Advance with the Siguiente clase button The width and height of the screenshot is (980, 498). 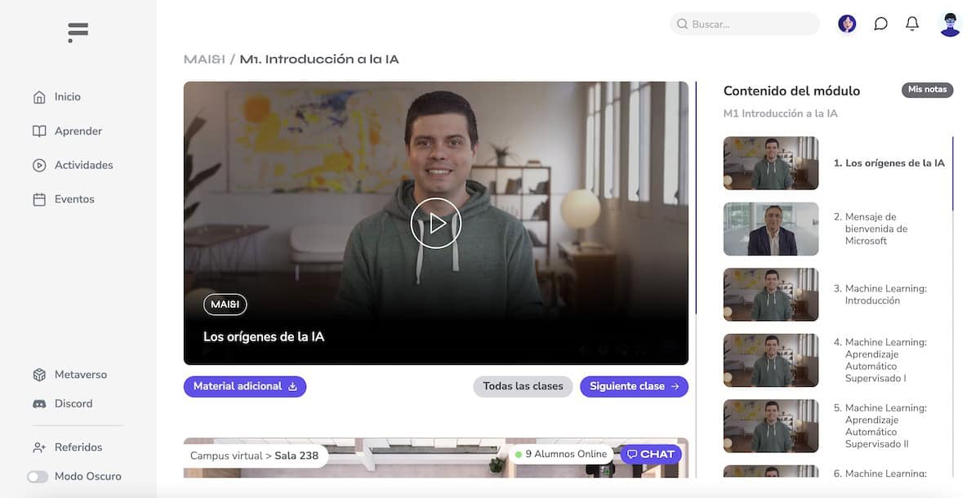pos(635,386)
